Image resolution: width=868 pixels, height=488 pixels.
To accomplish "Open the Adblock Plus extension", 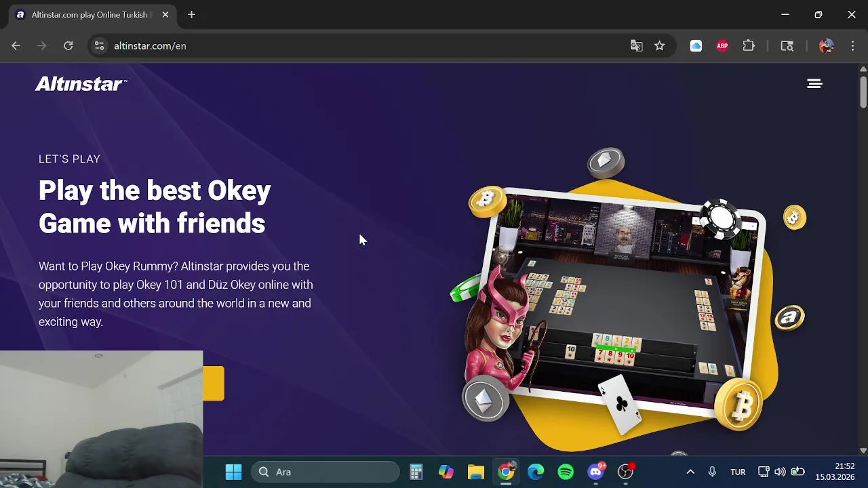I will click(722, 45).
